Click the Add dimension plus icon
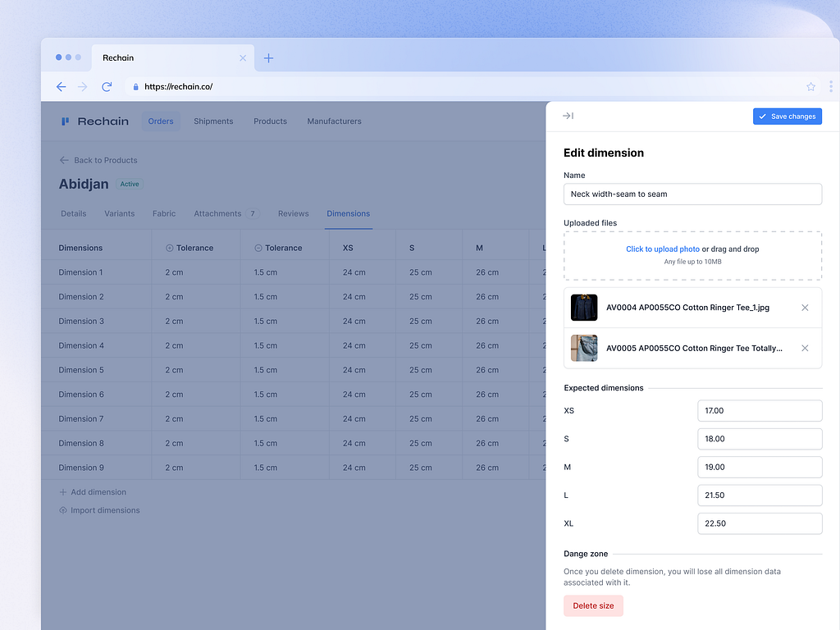Image resolution: width=840 pixels, height=630 pixels. 62,491
